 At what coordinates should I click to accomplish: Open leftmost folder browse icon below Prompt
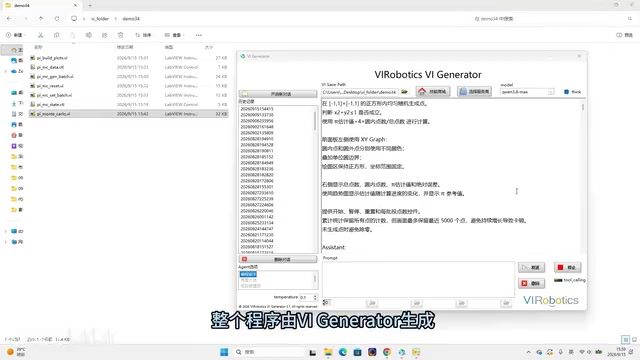pos(372,303)
